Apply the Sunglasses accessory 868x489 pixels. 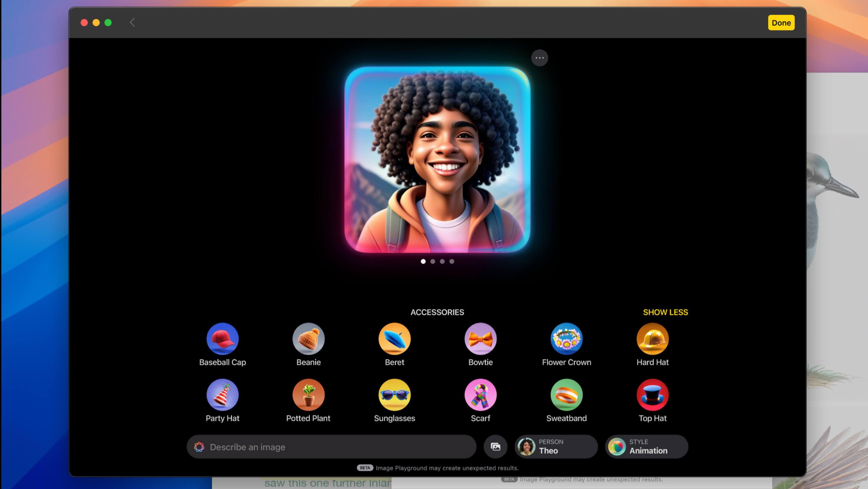pyautogui.click(x=394, y=395)
